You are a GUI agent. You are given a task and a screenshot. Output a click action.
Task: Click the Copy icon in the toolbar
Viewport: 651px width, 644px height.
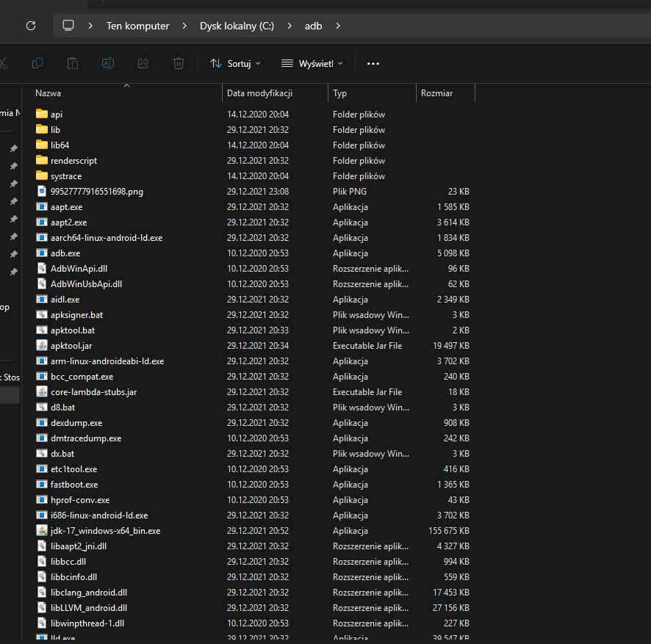click(37, 64)
